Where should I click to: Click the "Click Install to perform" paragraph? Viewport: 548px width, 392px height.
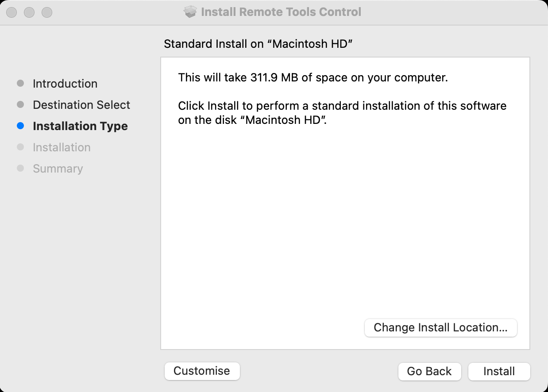coord(342,113)
